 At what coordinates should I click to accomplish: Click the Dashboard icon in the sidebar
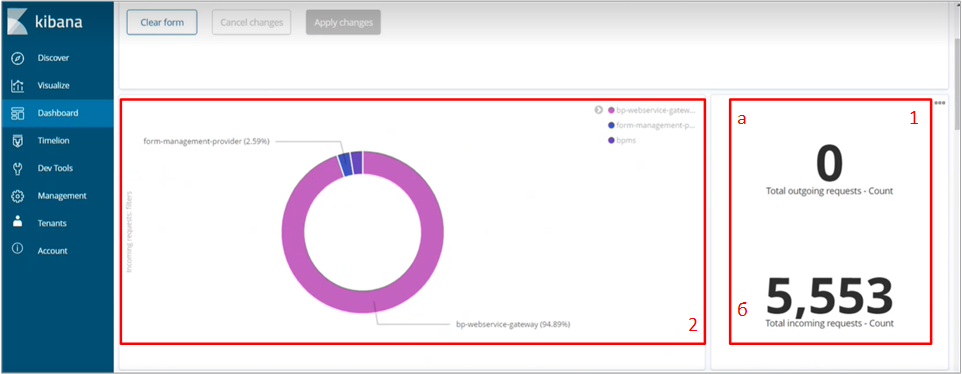click(18, 113)
